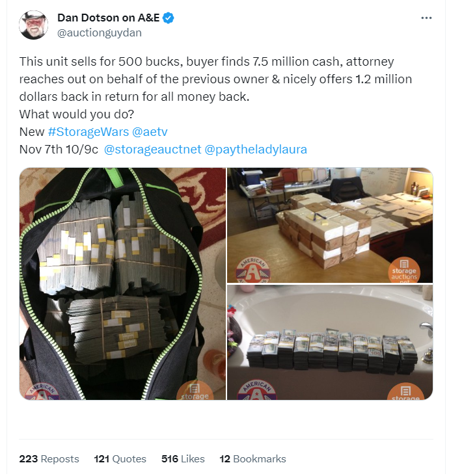Screen dimensions: 449x476
Task: Click the American Auctioneers logo on desk photo
Action: (x=253, y=270)
